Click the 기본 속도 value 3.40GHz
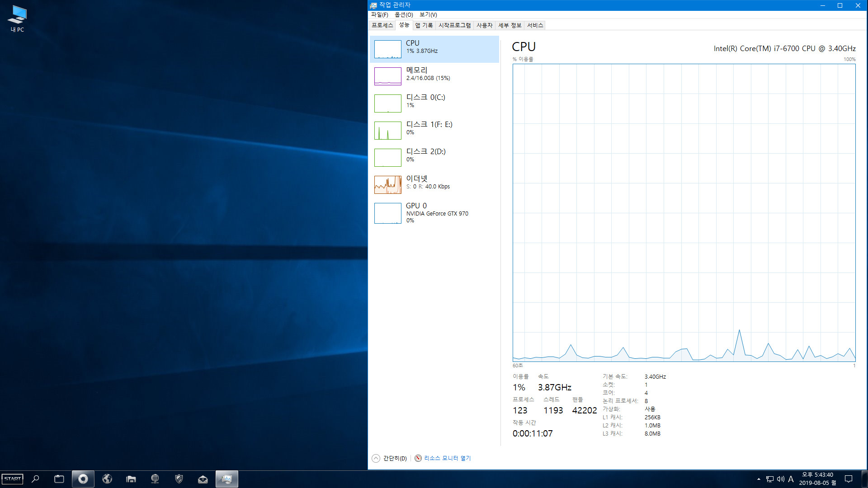 pyautogui.click(x=655, y=377)
